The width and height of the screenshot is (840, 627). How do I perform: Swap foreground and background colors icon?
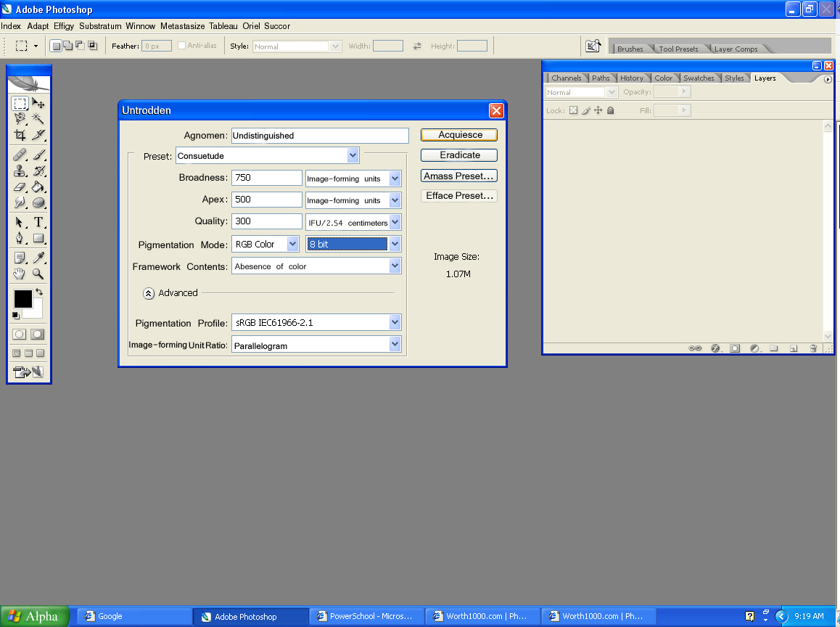point(39,292)
